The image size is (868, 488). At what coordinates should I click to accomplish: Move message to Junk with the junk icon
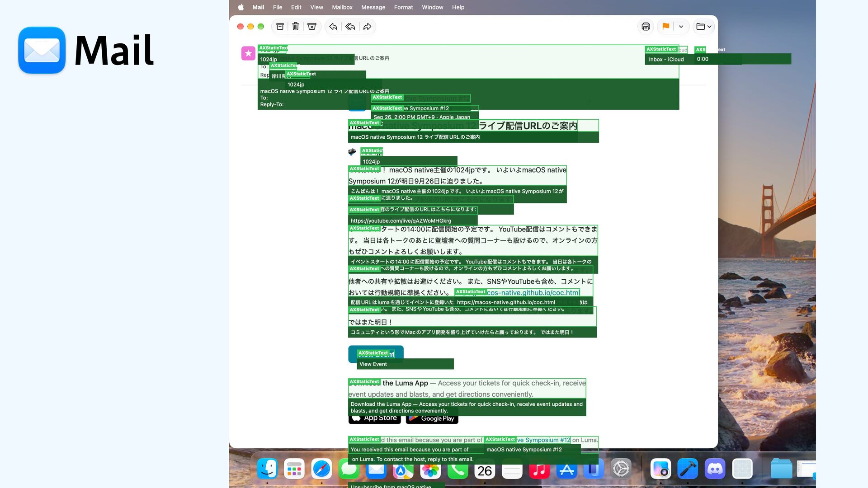click(312, 27)
